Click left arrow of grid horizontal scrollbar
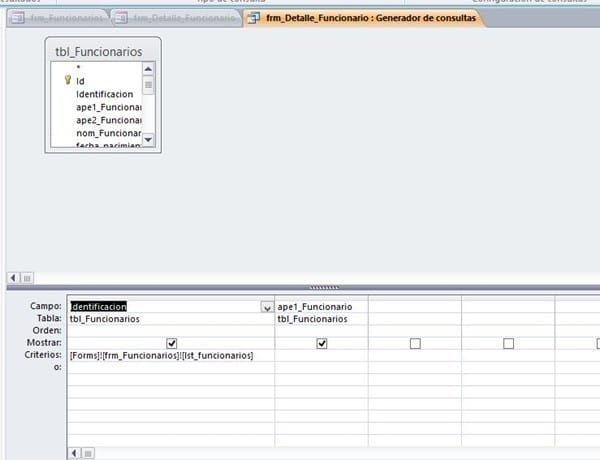Screen dimensions: 600x460 74,453
